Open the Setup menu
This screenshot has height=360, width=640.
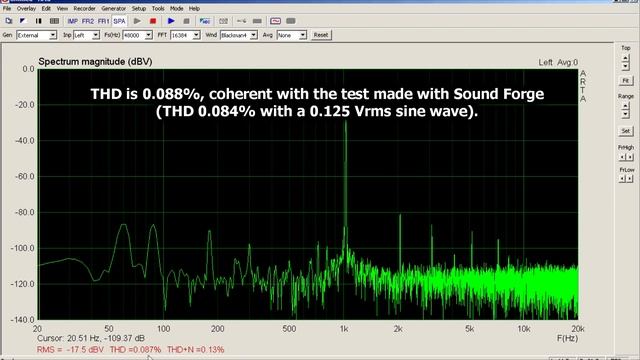click(x=138, y=8)
